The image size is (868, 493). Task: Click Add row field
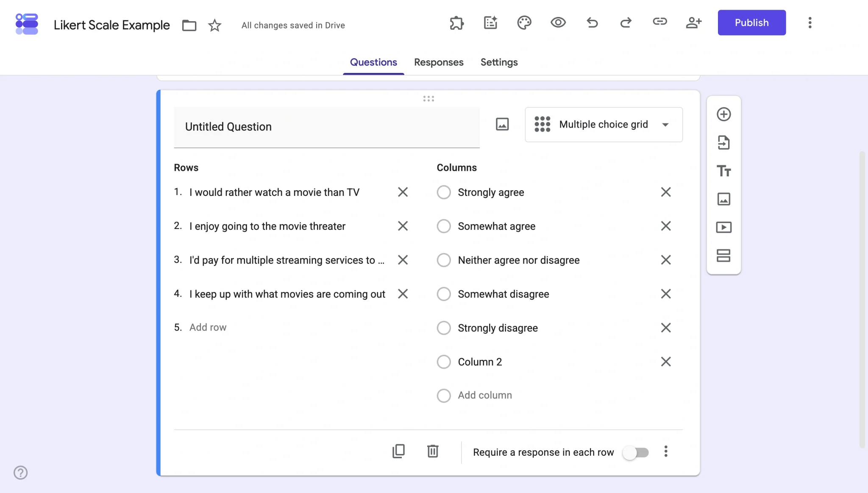pos(208,327)
